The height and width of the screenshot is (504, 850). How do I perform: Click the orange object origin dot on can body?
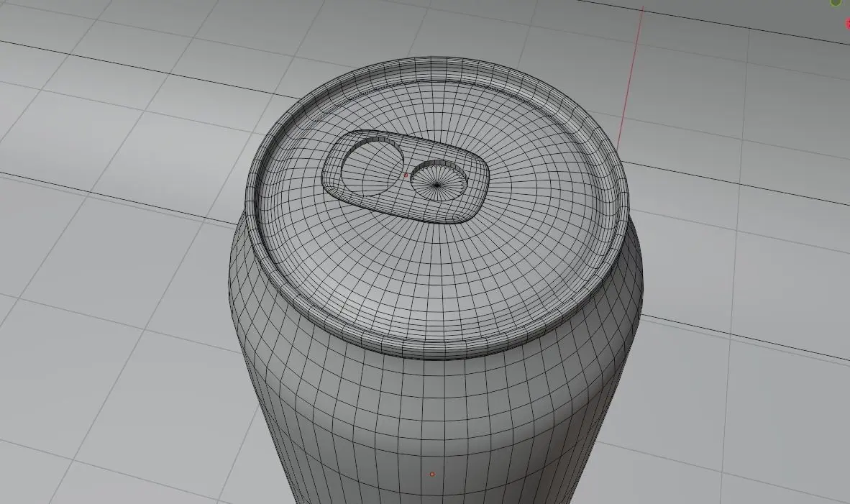click(x=432, y=475)
